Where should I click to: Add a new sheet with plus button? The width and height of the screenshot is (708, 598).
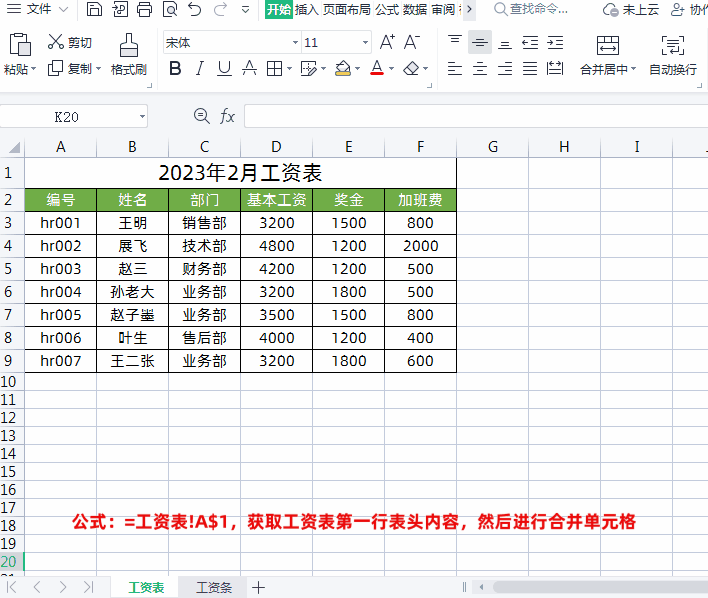(x=258, y=587)
